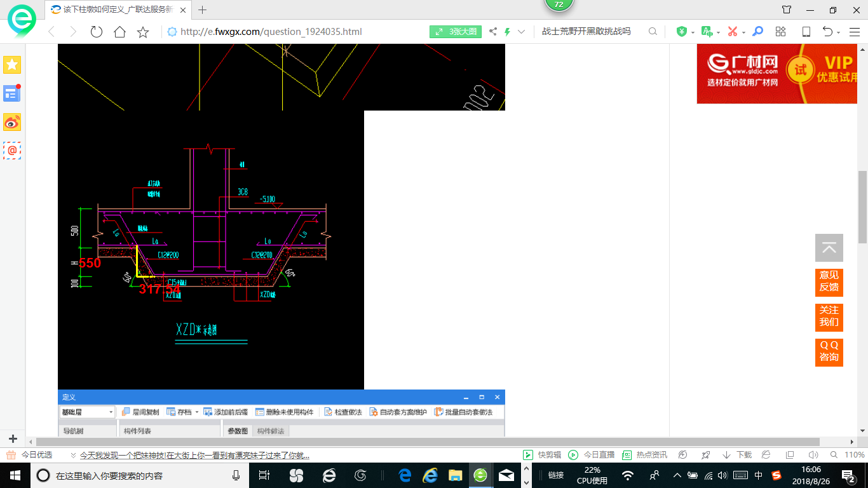The height and width of the screenshot is (488, 868).
Task: Open blue news feed sidebar icon
Action: 12,93
